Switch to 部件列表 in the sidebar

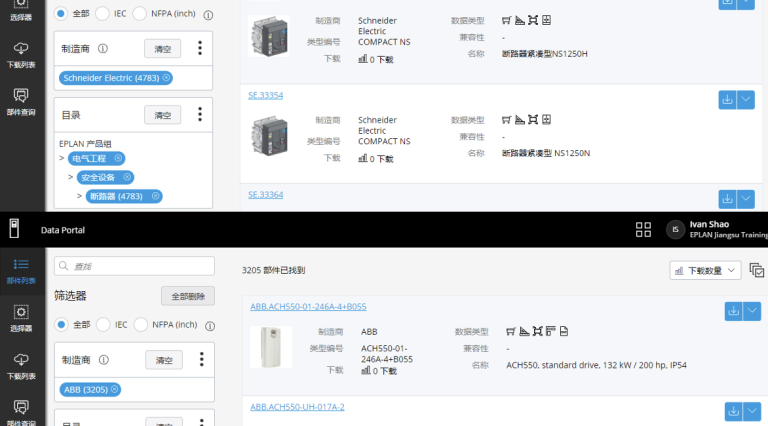point(20,269)
